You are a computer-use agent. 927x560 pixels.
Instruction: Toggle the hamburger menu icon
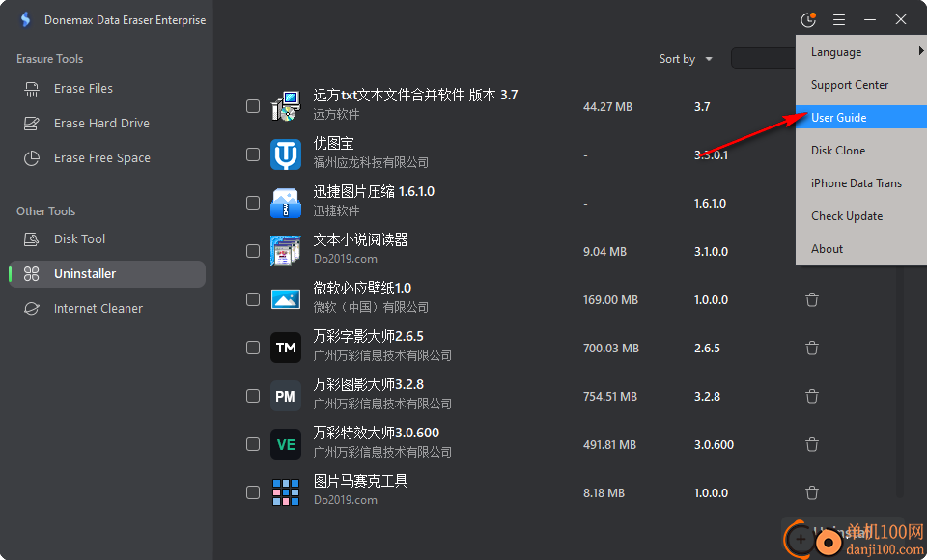pyautogui.click(x=839, y=20)
